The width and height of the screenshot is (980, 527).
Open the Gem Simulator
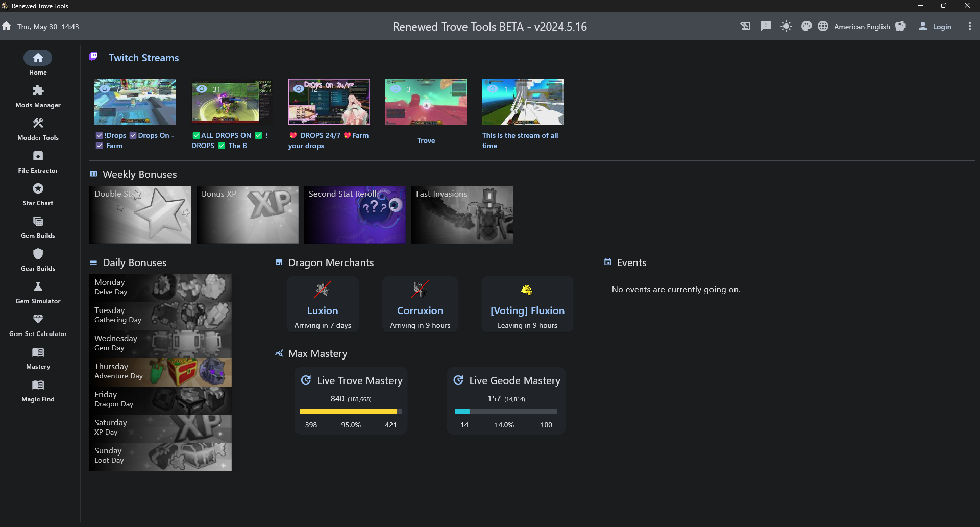[38, 291]
